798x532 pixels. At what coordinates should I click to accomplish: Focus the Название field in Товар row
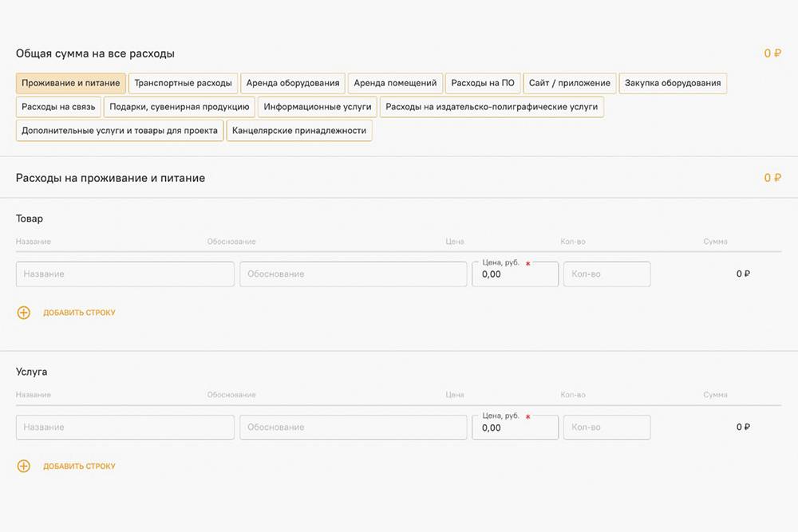pyautogui.click(x=124, y=274)
